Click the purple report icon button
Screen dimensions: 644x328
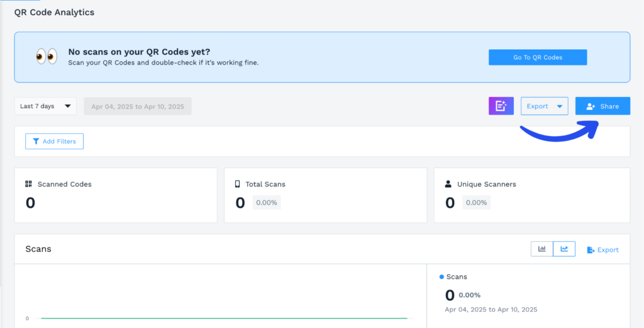pyautogui.click(x=501, y=106)
